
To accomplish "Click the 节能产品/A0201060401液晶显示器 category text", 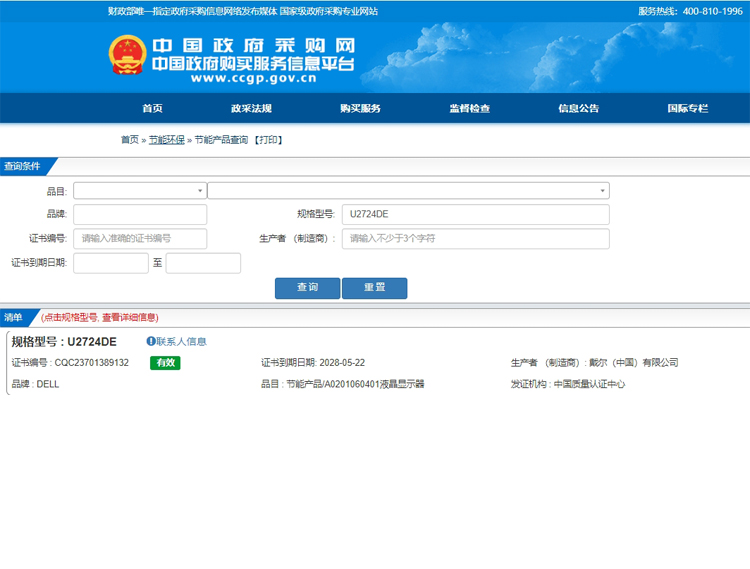I will (x=355, y=384).
